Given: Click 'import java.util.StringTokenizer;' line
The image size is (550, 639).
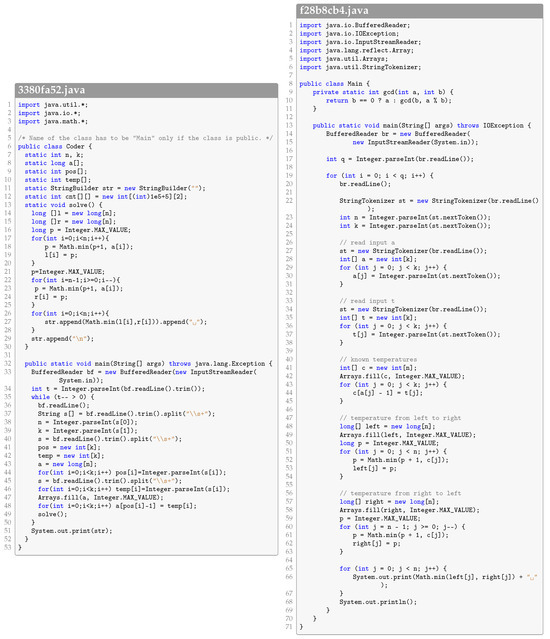Looking at the screenshot, I should click(x=361, y=67).
